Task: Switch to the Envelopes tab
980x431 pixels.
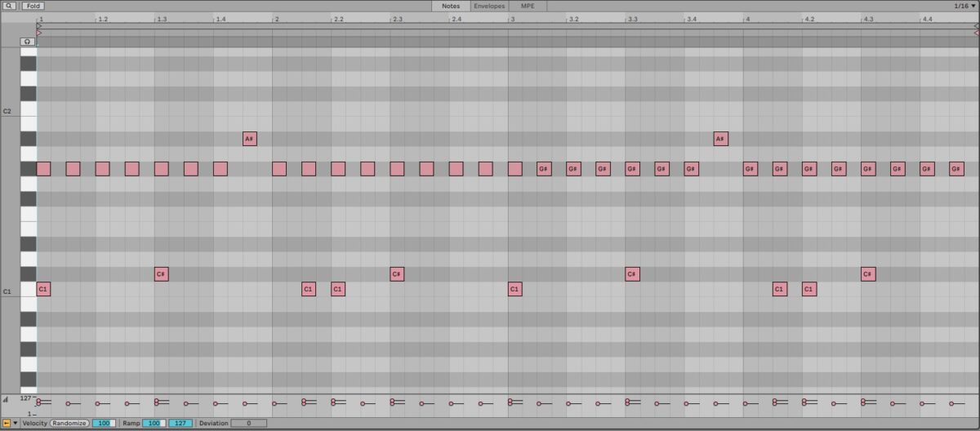Action: (x=489, y=6)
